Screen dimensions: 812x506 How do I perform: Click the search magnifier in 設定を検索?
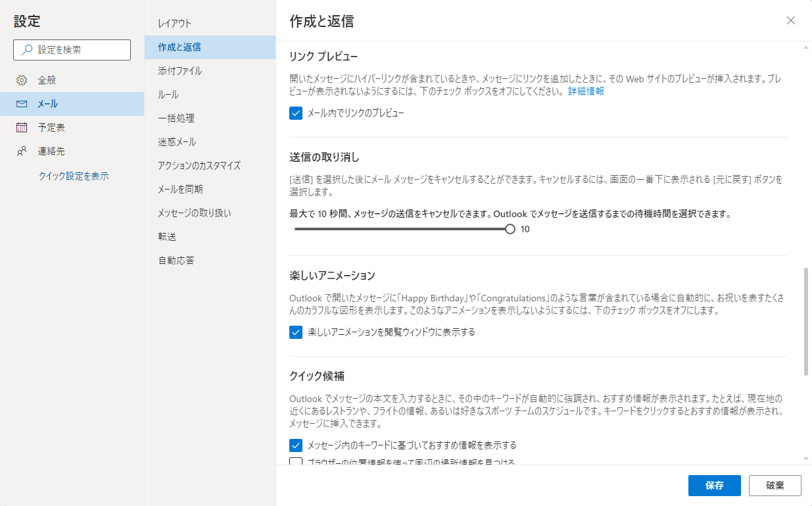click(x=25, y=49)
